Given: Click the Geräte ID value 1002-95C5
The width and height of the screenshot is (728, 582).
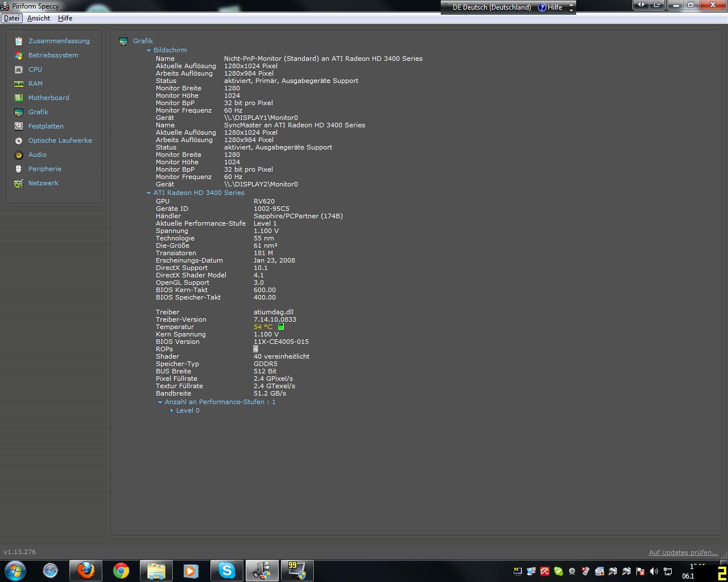Looking at the screenshot, I should (x=271, y=209).
